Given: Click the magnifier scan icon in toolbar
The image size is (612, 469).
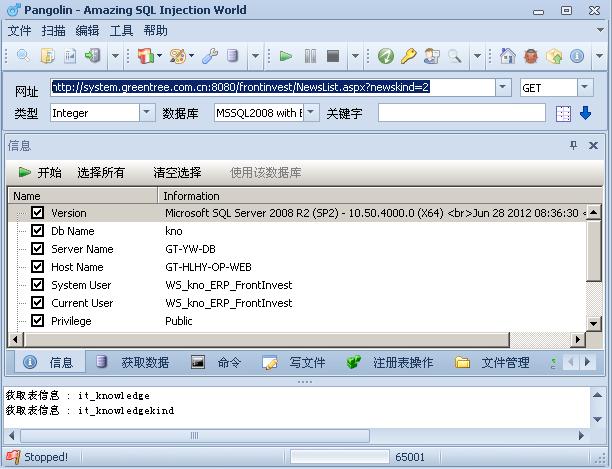Looking at the screenshot, I should click(23, 56).
